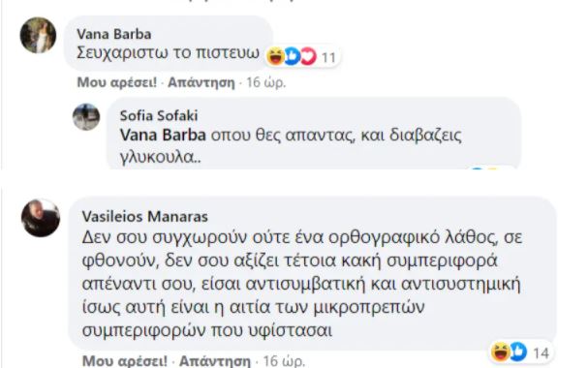Click 'Απάντηση' under Vana Barba's comment
588x368 pixels.
point(201,82)
